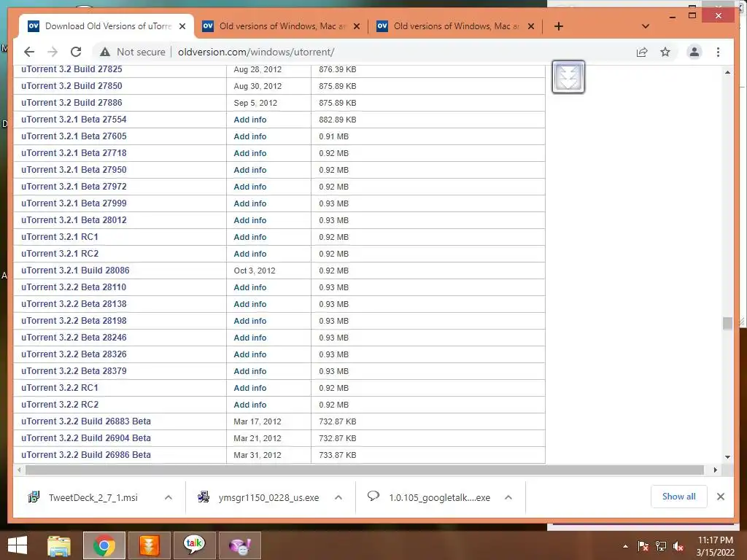Show hidden system tray icons
The image size is (747, 560).
coord(625,546)
